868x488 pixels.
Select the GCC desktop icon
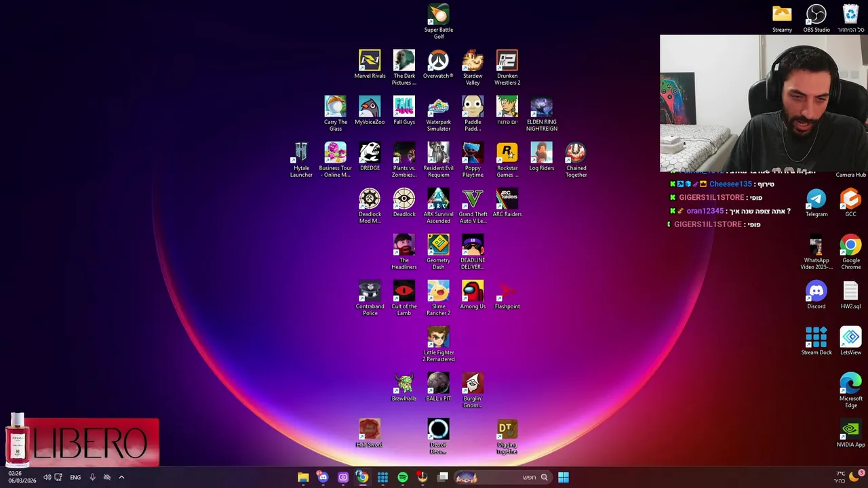(850, 203)
